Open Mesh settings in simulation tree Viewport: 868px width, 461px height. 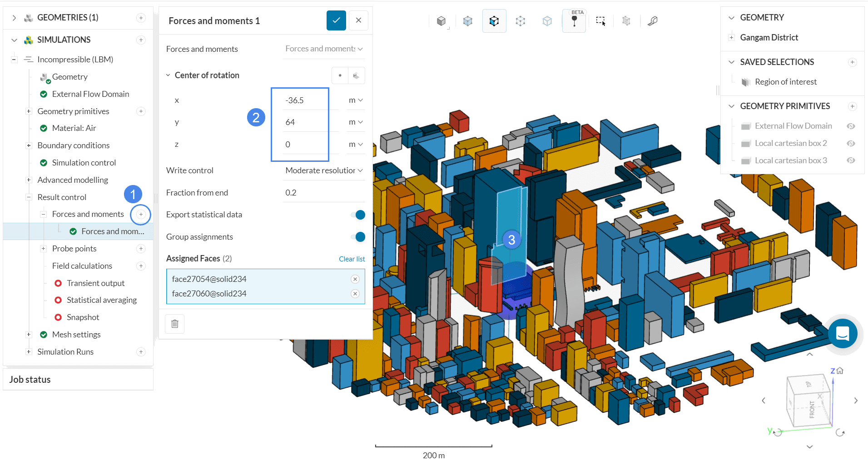(76, 335)
